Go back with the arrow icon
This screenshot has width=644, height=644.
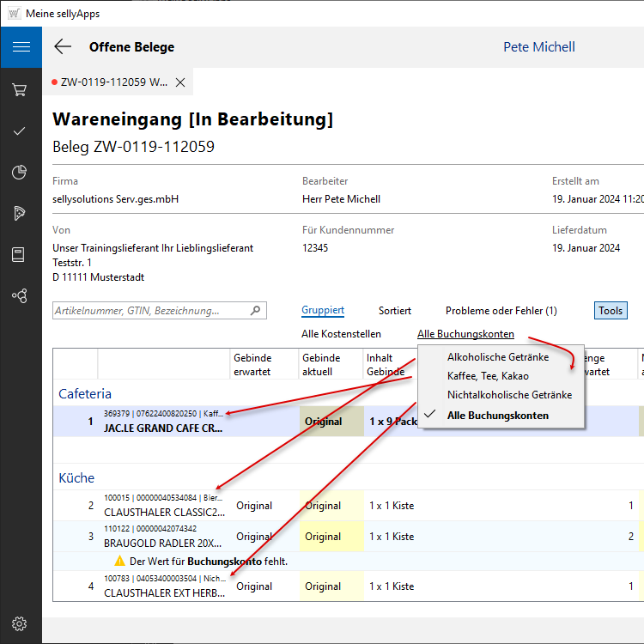pos(63,47)
